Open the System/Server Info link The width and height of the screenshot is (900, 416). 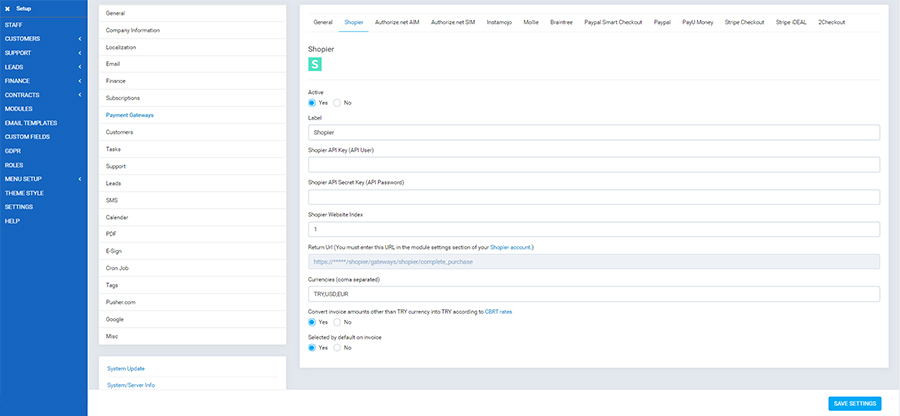[131, 385]
